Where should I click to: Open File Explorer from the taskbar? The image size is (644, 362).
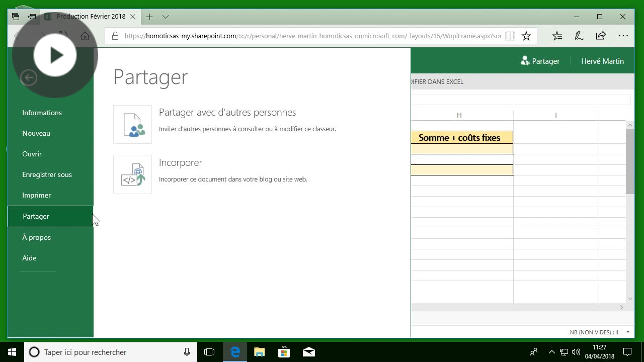[260, 352]
